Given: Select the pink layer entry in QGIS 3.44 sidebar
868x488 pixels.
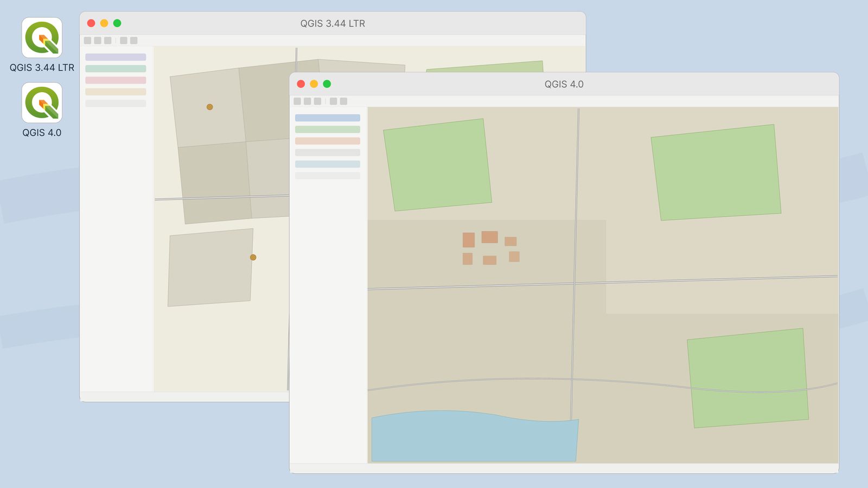Looking at the screenshot, I should tap(116, 80).
